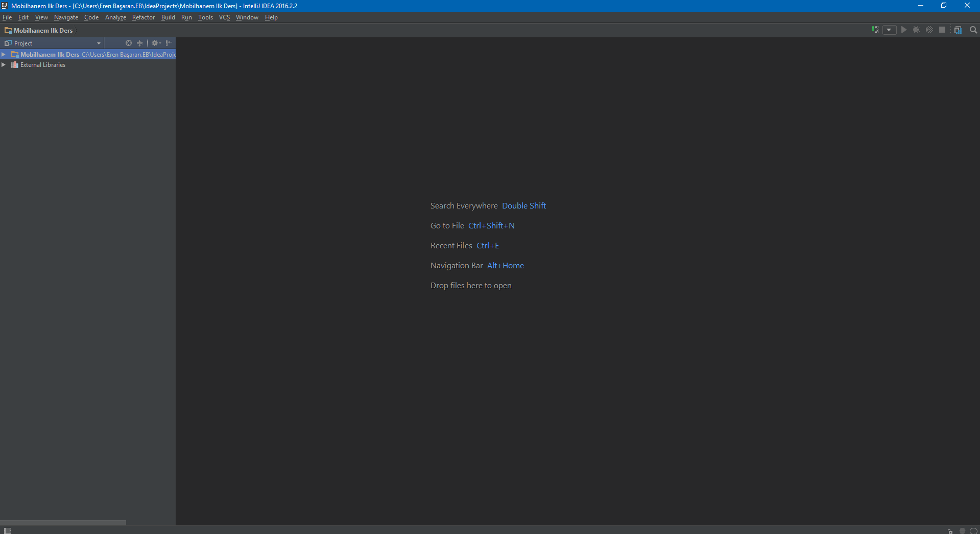Click the Make Project build icon
Screen dimensions: 980x534
point(875,30)
